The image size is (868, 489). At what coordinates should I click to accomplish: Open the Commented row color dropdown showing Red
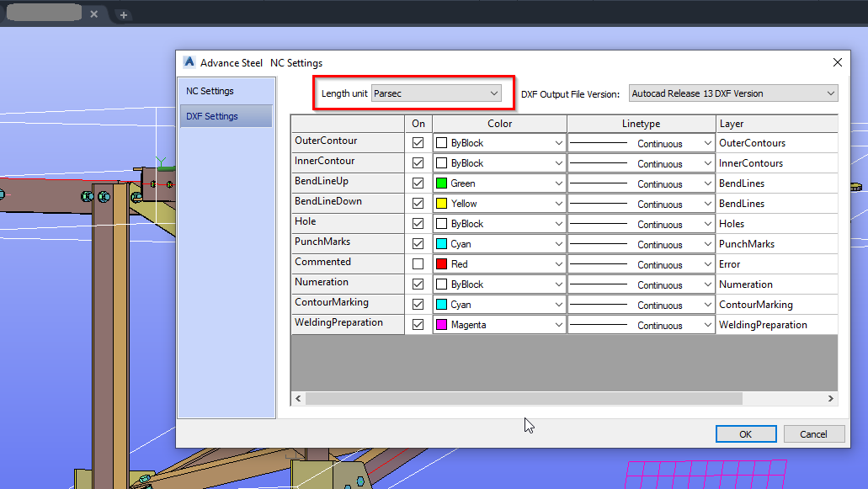556,263
